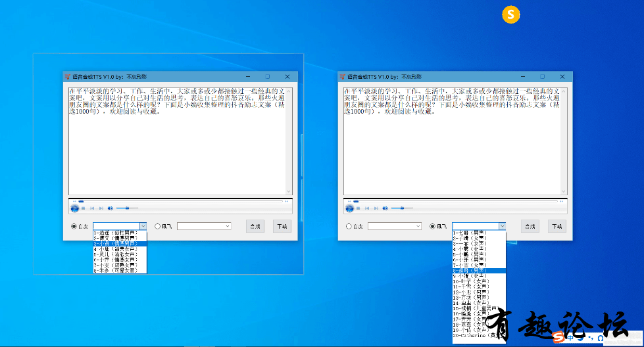Choose voice 5-小鹏 in right list
The width and height of the screenshot is (644, 347).
(479, 254)
